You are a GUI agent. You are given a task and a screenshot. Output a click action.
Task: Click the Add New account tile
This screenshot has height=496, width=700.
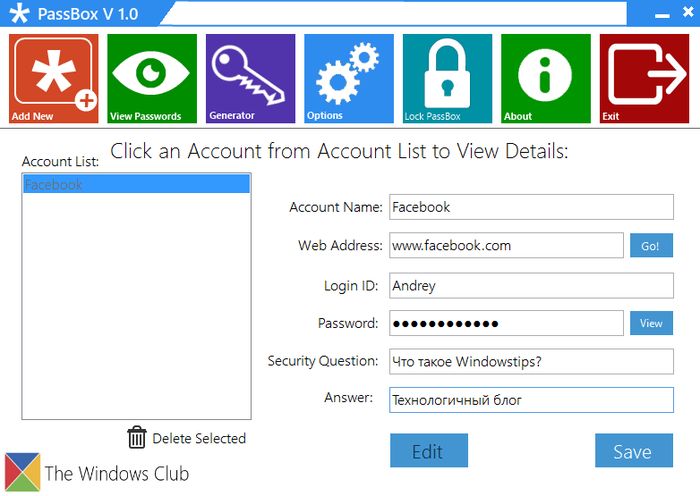point(54,79)
